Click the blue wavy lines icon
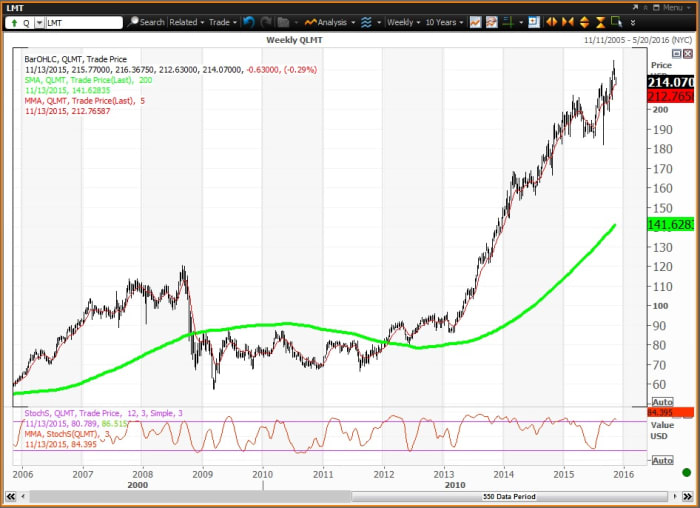 (x=366, y=22)
